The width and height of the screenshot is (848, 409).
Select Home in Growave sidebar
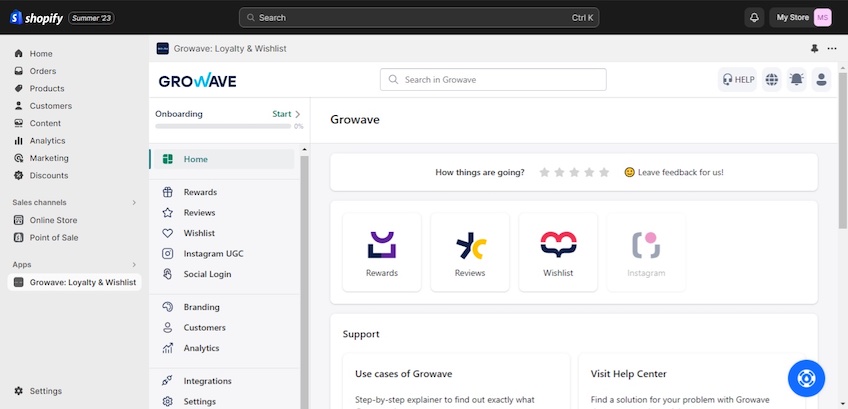[224, 159]
